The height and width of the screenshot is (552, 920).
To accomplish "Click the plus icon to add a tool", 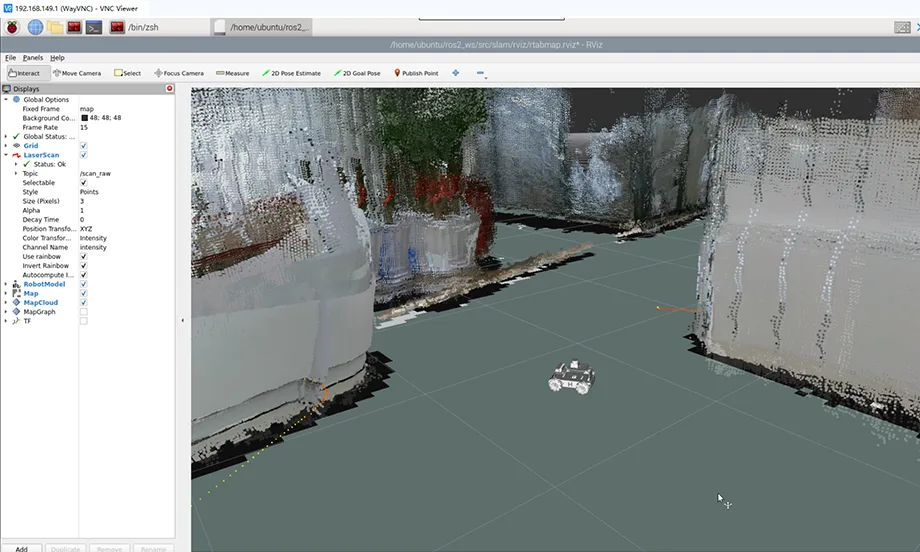I will (x=456, y=73).
